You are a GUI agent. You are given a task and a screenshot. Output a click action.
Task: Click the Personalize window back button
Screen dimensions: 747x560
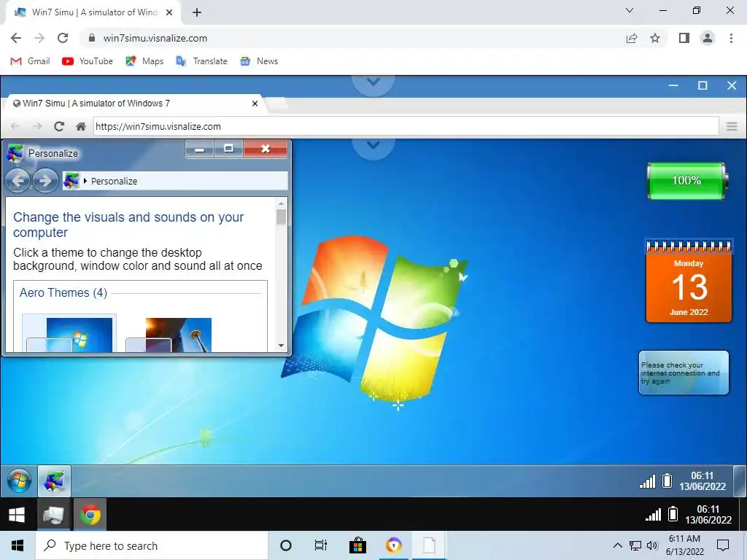(18, 181)
